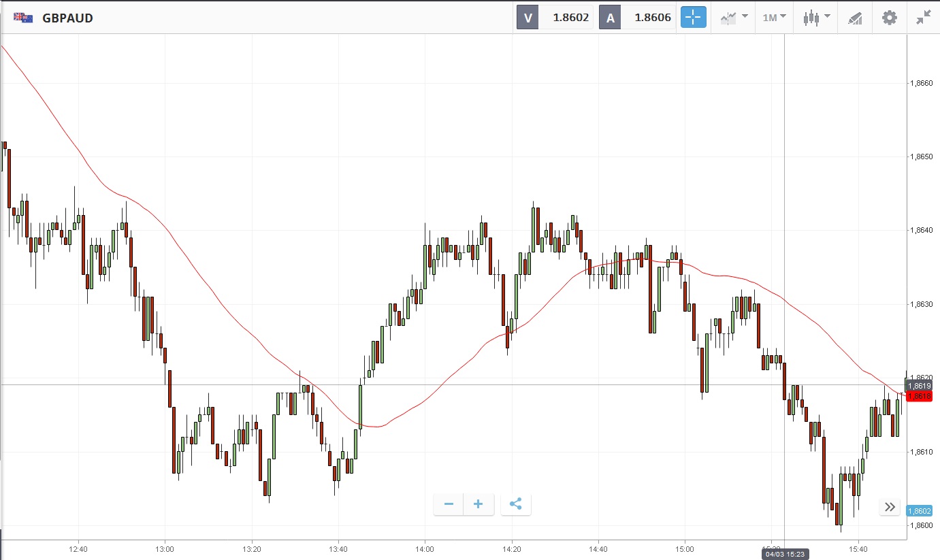Image resolution: width=940 pixels, height=560 pixels.
Task: Open chart settings gear
Action: tap(890, 18)
